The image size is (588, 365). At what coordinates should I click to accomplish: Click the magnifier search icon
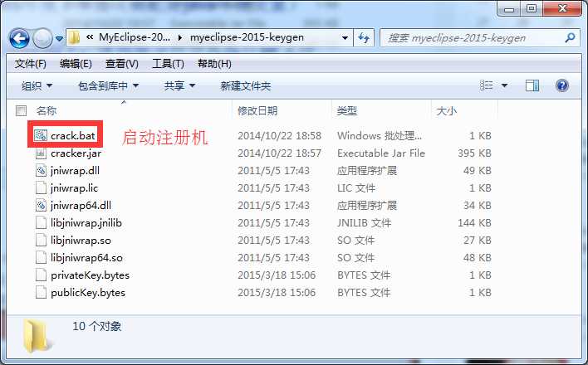[x=570, y=37]
